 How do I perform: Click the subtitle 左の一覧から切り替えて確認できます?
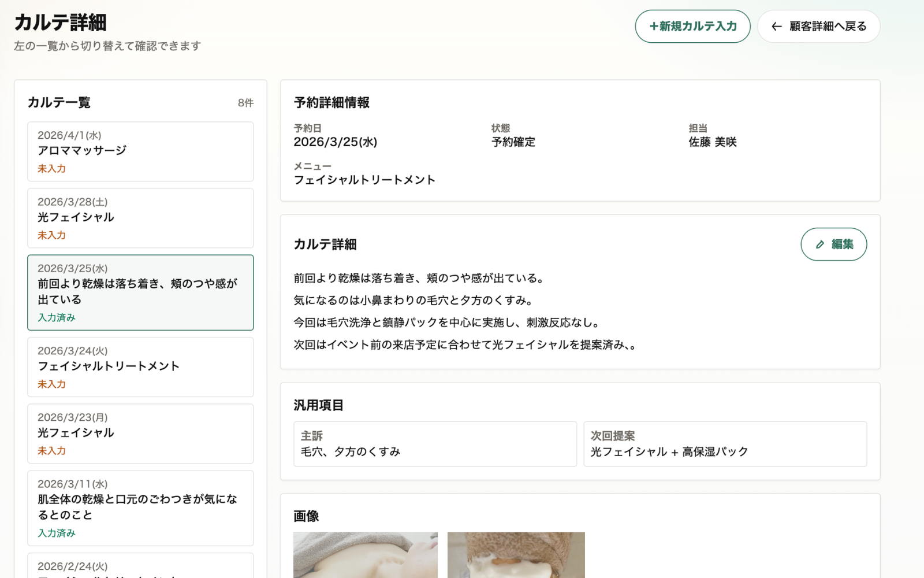coord(107,46)
